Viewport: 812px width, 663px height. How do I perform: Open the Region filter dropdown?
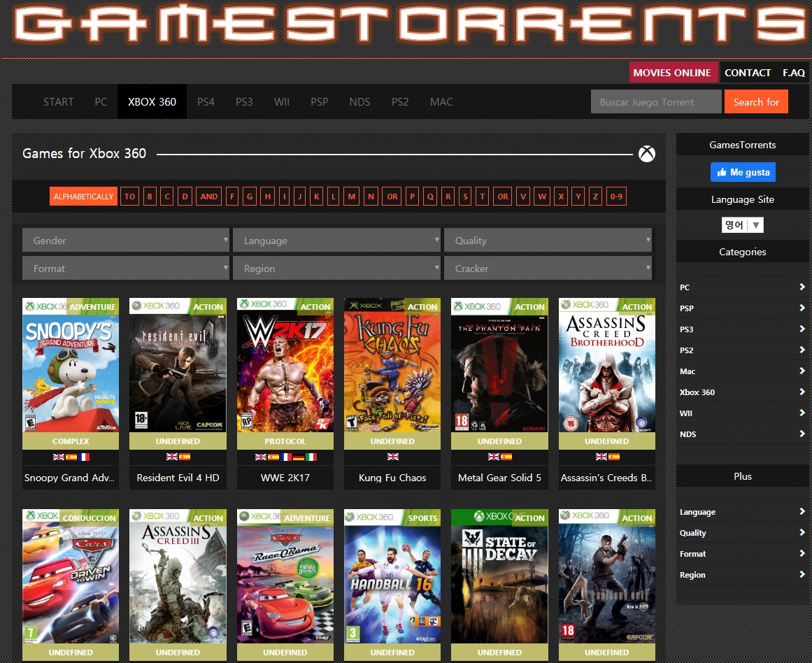click(x=336, y=269)
